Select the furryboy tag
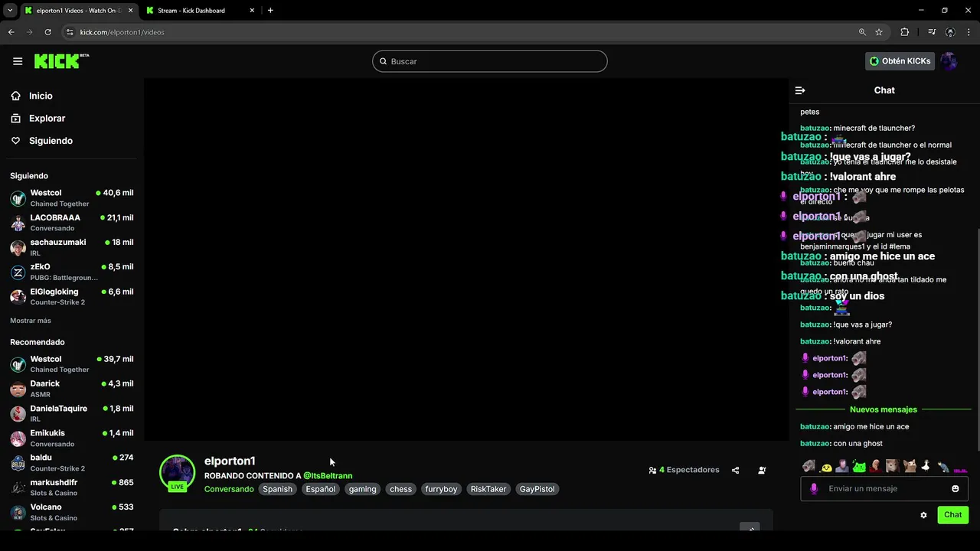Viewport: 980px width, 551px height. 441,489
